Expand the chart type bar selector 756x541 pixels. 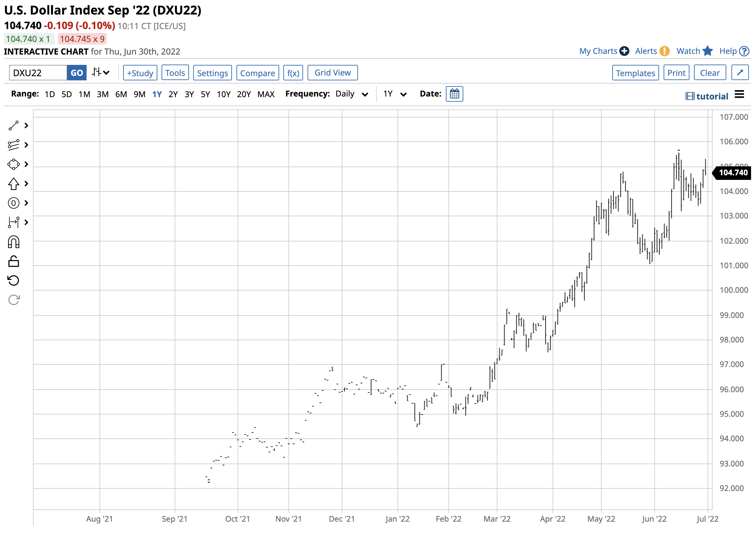101,72
